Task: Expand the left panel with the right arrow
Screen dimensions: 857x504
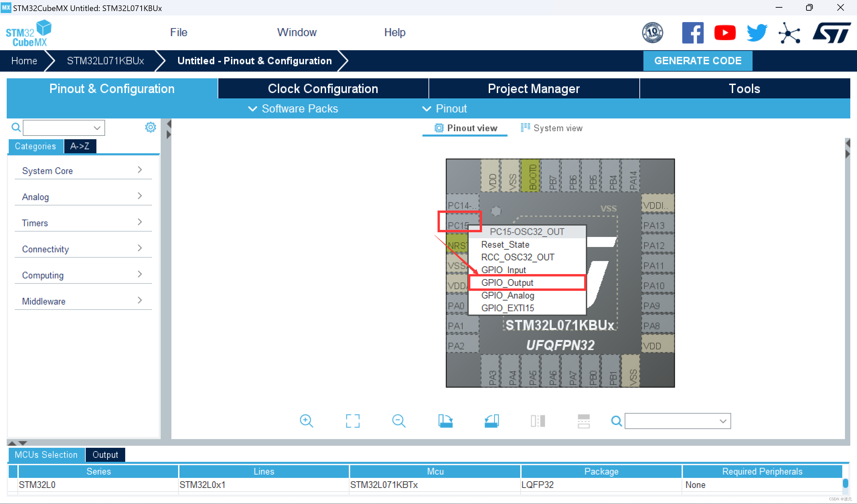Action: [x=169, y=135]
